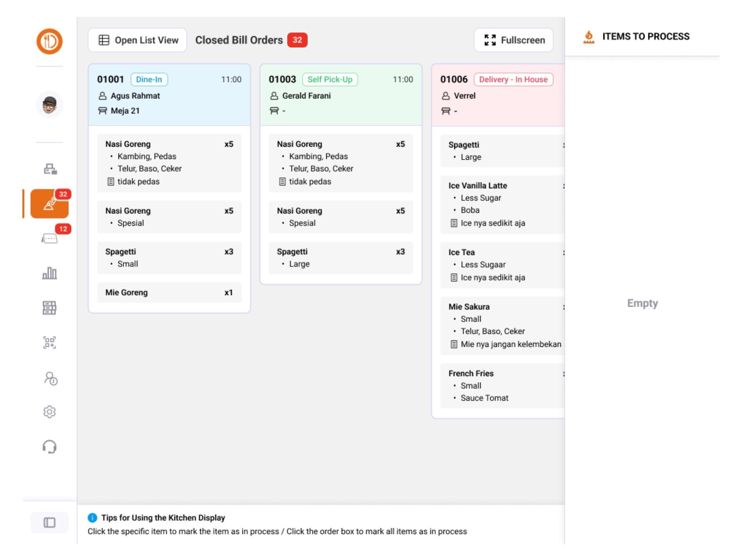Enter Fullscreen mode
Image resolution: width=740 pixels, height=560 pixels.
pos(513,40)
